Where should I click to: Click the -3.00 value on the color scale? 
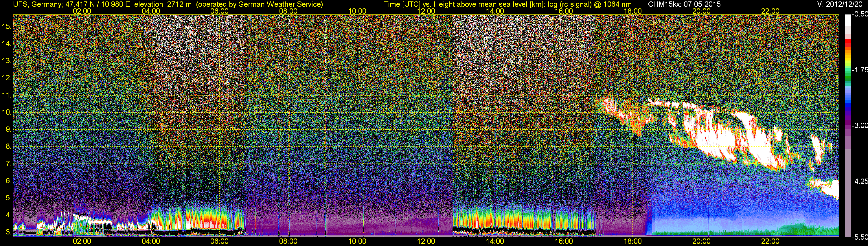(860, 125)
